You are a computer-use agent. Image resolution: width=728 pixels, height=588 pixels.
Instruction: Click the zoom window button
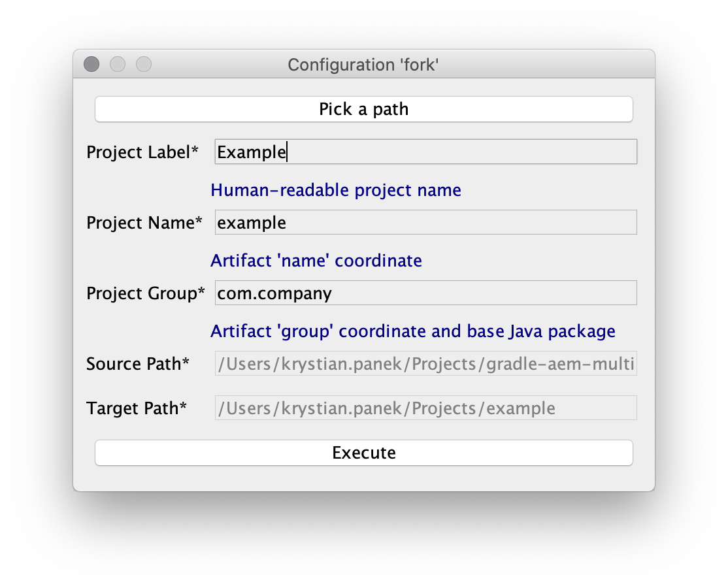pos(144,64)
